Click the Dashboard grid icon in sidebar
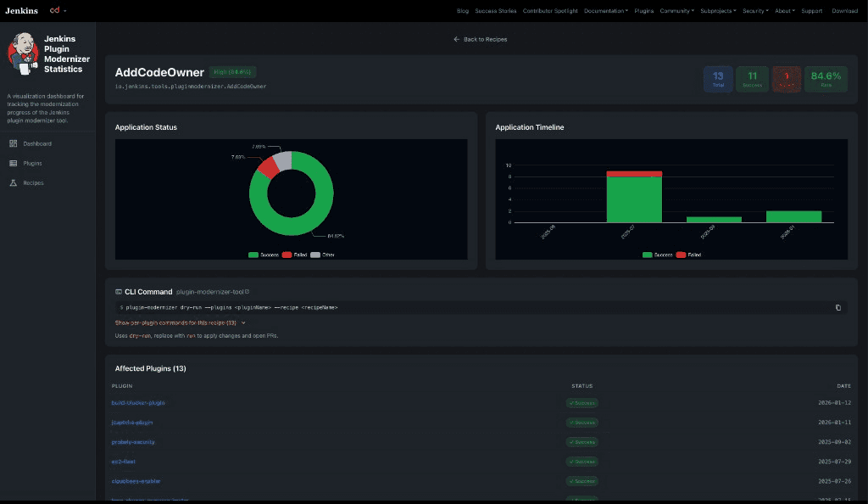 coord(14,143)
